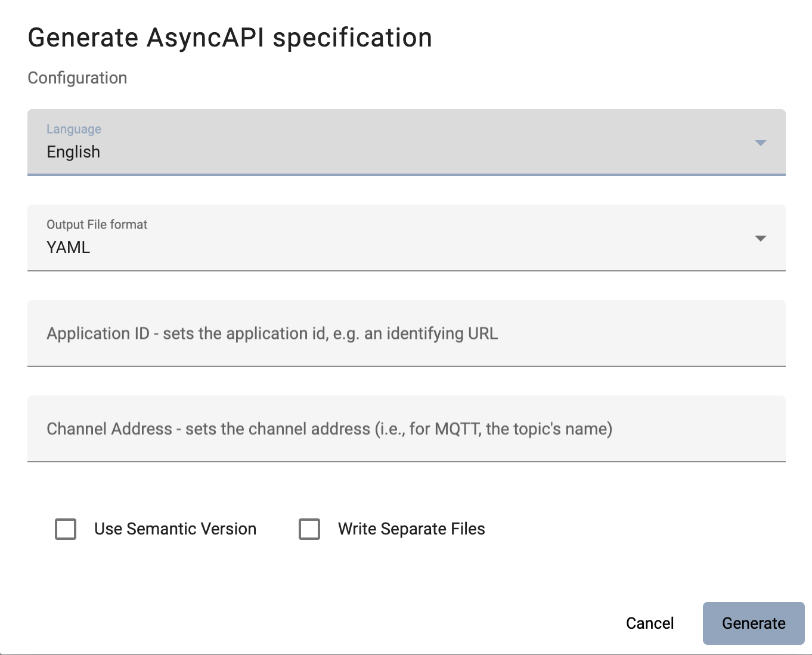Click the Language dropdown arrow
The height and width of the screenshot is (655, 812).
click(x=760, y=143)
